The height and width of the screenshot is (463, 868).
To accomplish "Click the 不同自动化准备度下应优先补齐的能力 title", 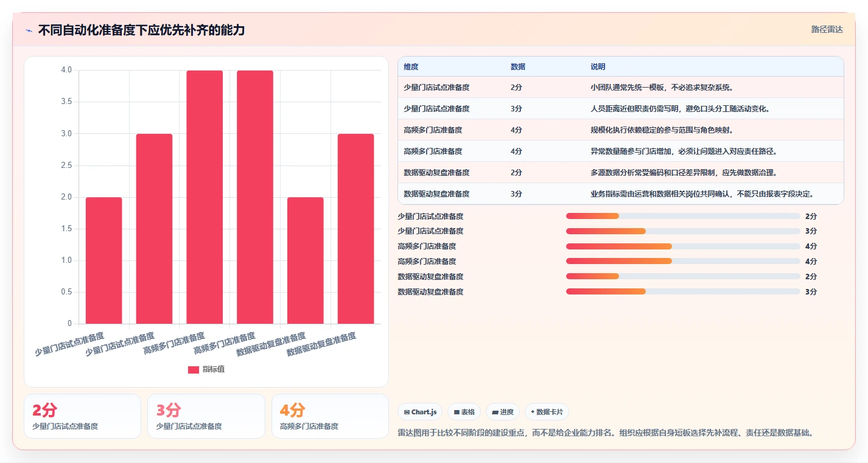I will coord(141,30).
